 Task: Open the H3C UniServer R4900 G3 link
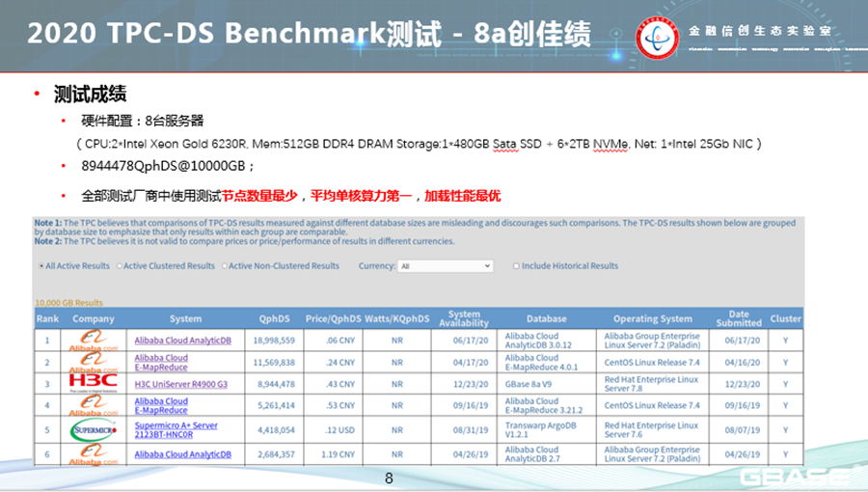click(181, 384)
